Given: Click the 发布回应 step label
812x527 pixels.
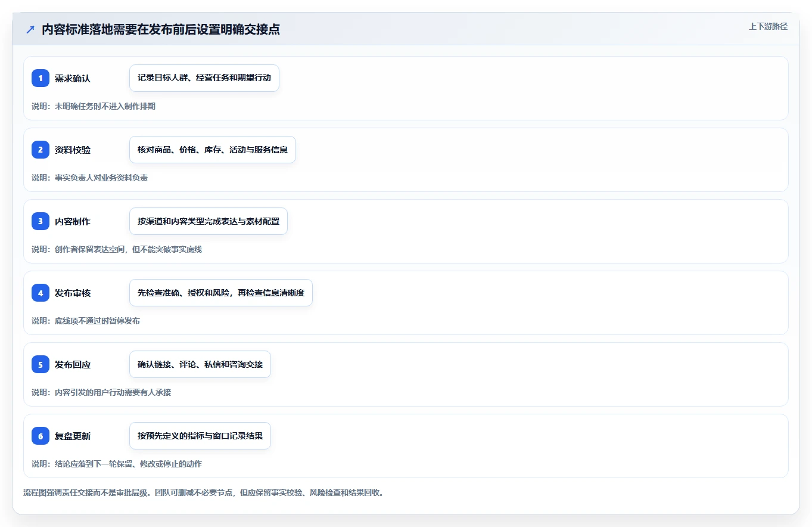Looking at the screenshot, I should tap(73, 364).
